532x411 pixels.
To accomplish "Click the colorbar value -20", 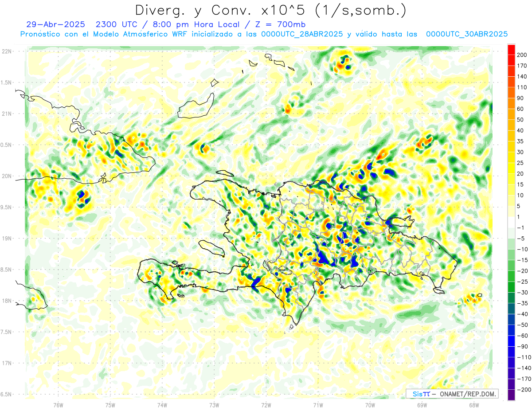I will [x=524, y=270].
